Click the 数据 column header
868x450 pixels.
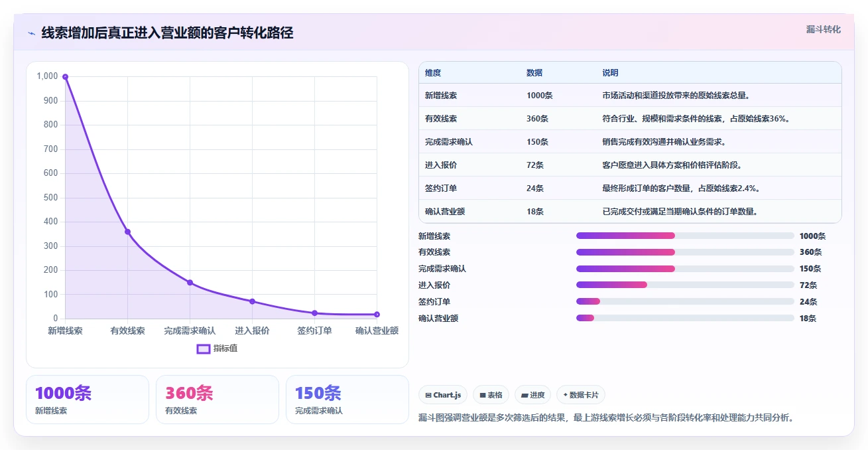tap(534, 73)
